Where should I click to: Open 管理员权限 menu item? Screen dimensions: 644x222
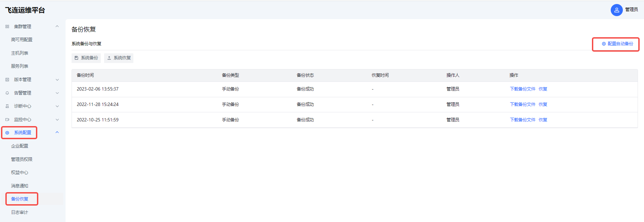[x=22, y=159]
